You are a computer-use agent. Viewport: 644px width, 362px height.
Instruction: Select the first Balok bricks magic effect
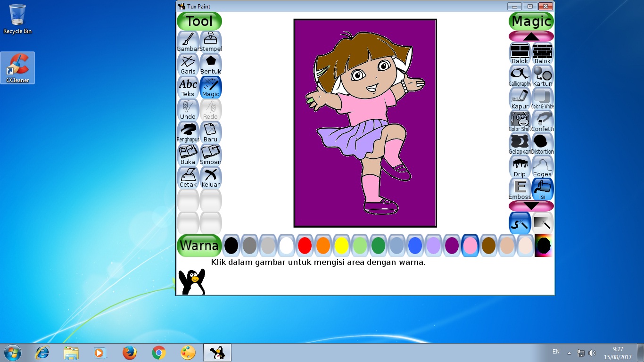click(x=520, y=53)
